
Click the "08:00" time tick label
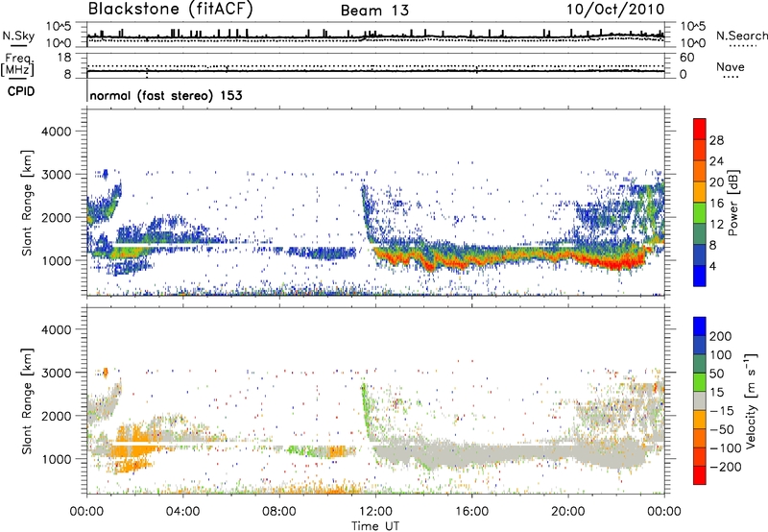pyautogui.click(x=279, y=512)
